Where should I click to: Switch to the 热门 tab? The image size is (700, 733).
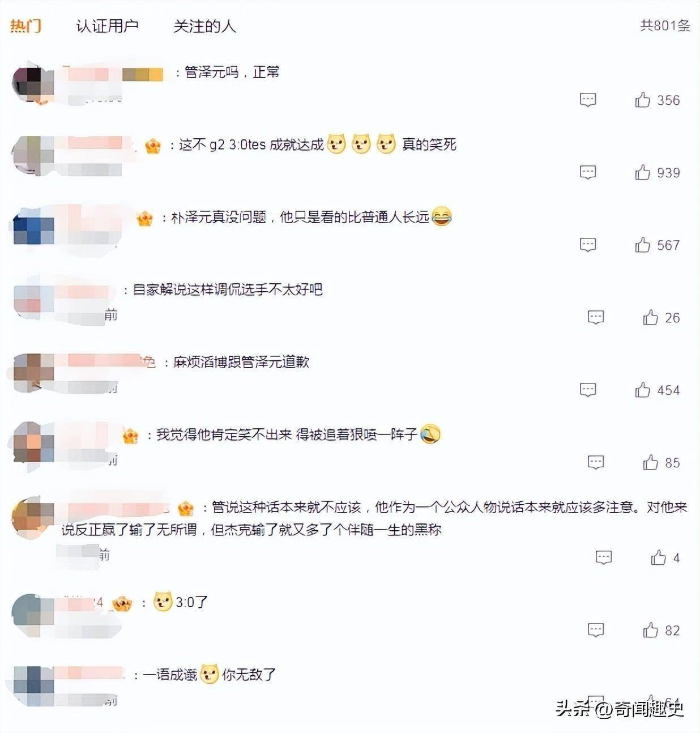(25, 25)
